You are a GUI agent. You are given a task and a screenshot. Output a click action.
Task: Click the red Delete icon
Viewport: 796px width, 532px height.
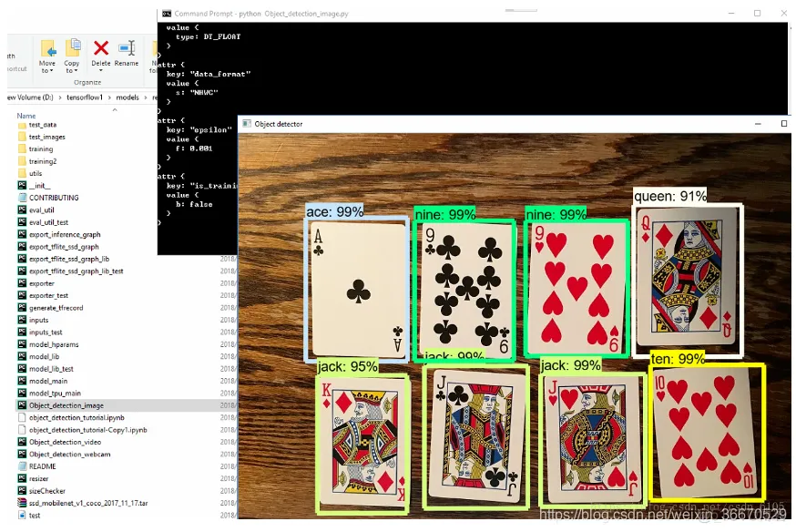coord(101,48)
